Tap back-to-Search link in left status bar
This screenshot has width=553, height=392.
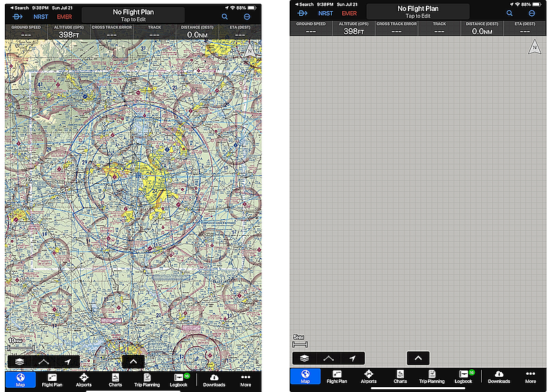[x=19, y=8]
